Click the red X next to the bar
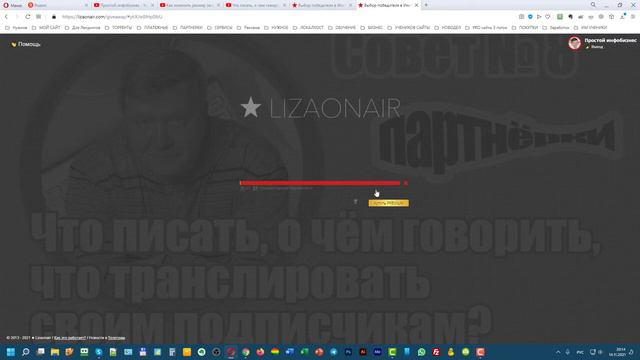This screenshot has height=360, width=640. coord(406,183)
